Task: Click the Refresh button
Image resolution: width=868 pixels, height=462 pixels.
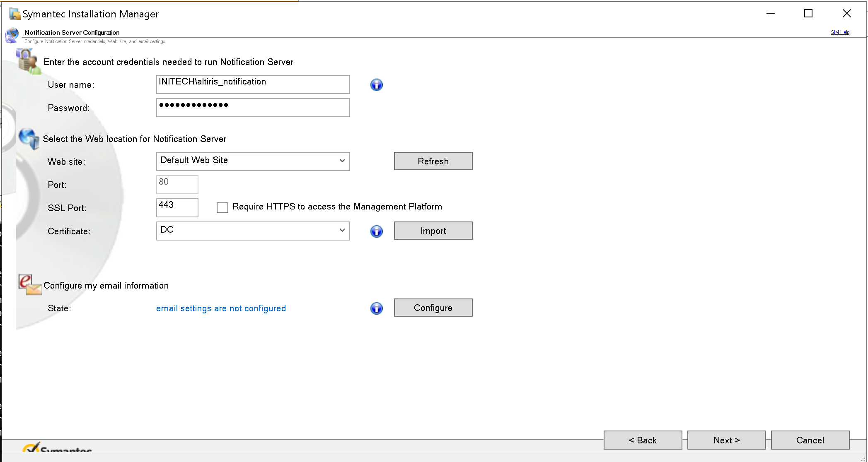Action: click(x=433, y=161)
